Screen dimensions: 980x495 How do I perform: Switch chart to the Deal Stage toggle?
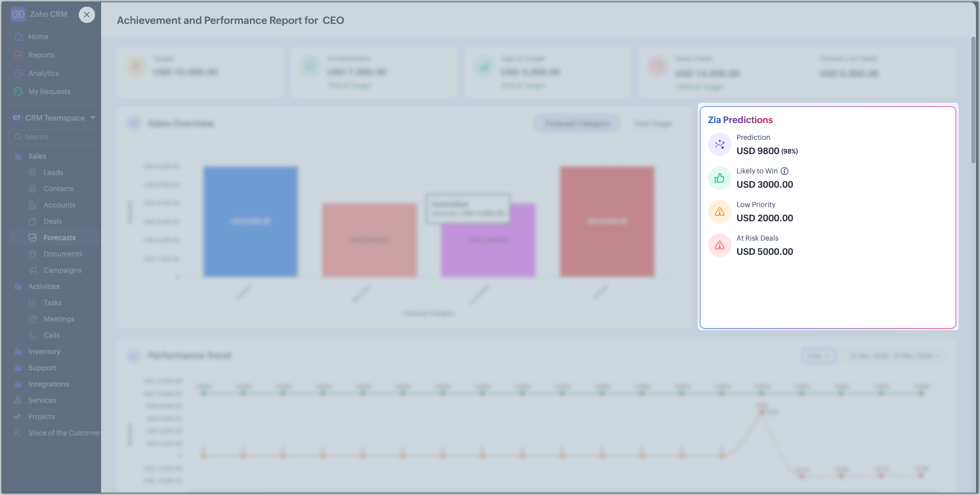653,124
